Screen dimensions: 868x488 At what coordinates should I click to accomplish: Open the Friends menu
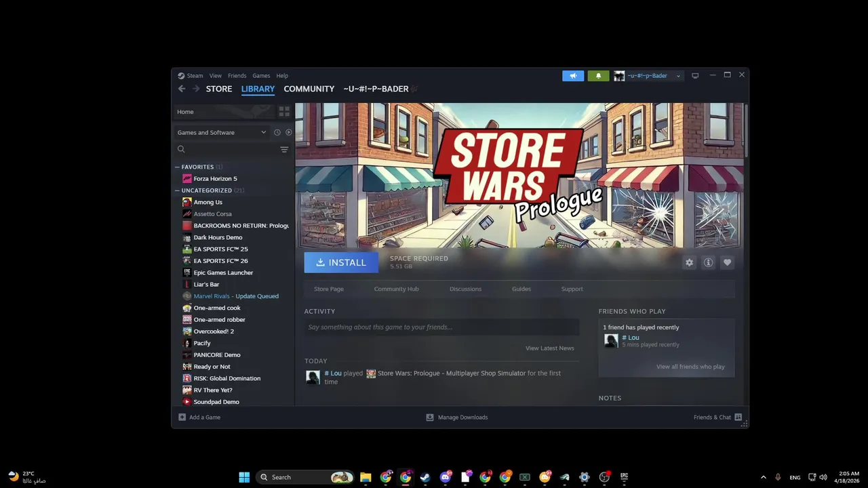(x=237, y=76)
